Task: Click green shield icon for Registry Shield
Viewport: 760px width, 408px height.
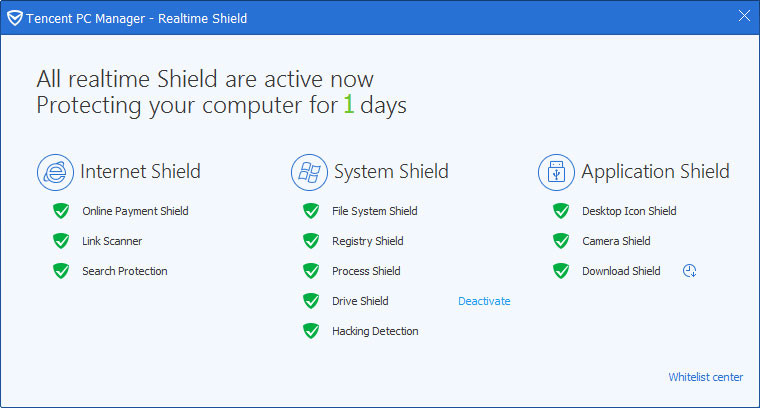Action: point(311,241)
